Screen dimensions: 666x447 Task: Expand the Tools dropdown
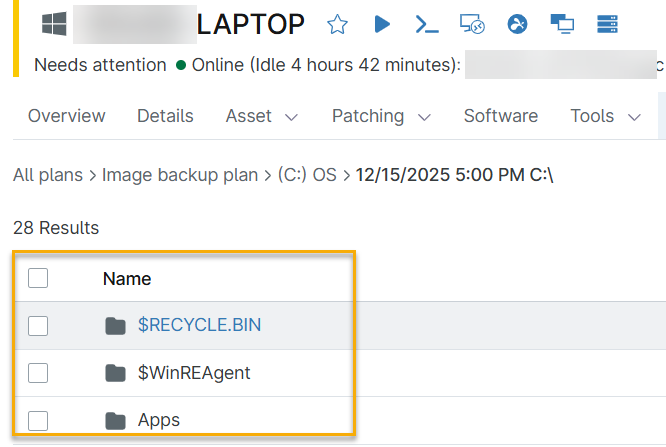point(605,117)
